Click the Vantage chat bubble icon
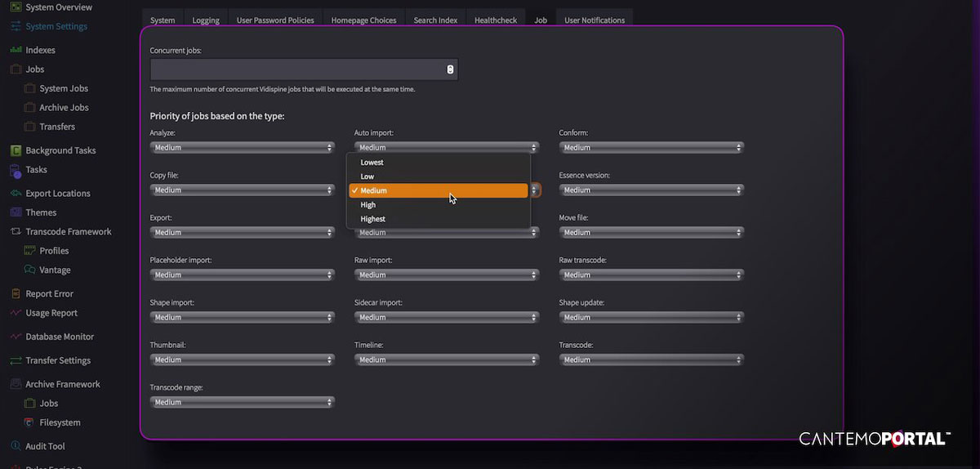The height and width of the screenshot is (469, 980). 30,270
